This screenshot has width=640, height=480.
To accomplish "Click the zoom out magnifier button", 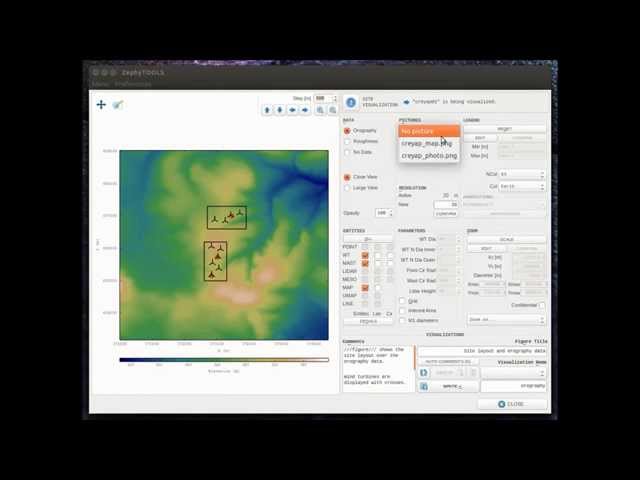I will tap(333, 110).
